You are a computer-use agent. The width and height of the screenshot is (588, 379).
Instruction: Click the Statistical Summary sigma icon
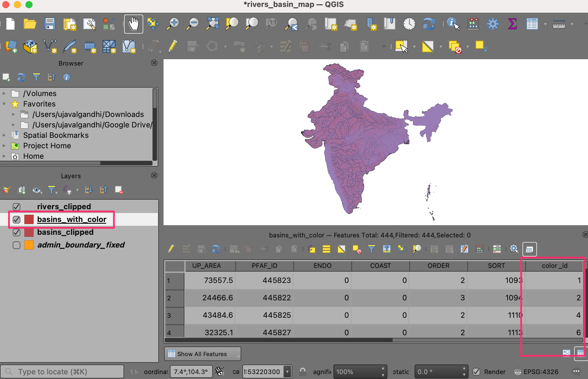tap(512, 24)
